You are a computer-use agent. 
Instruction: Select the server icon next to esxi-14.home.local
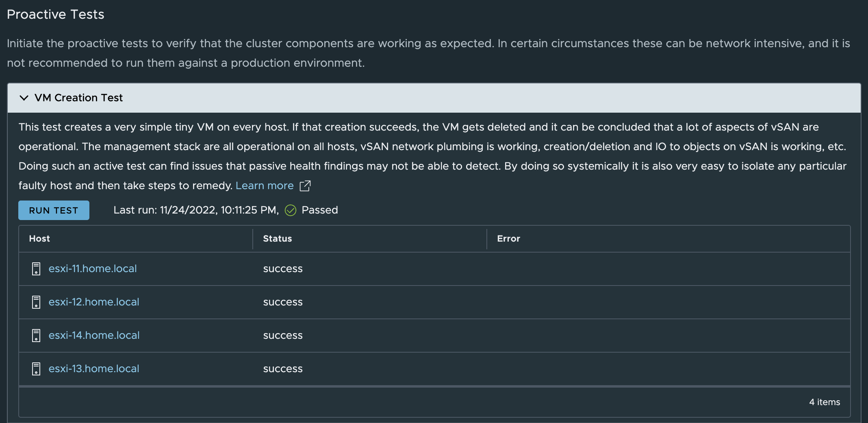coord(36,335)
